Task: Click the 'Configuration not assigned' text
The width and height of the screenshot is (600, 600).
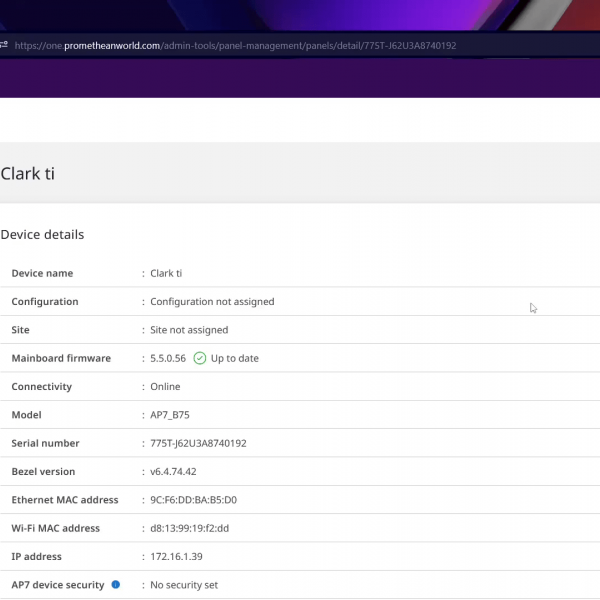Action: (212, 302)
